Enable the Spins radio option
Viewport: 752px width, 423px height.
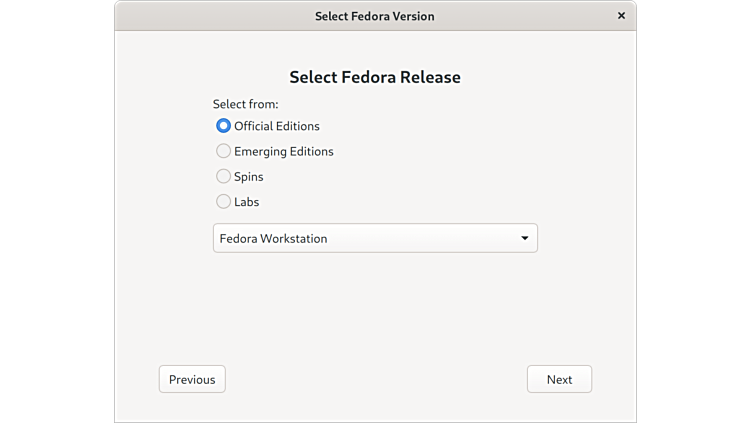223,176
